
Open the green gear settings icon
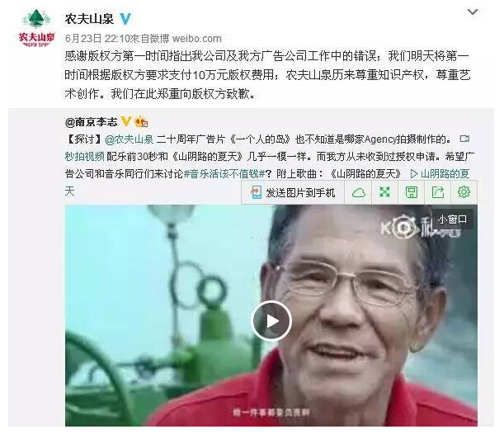[464, 192]
